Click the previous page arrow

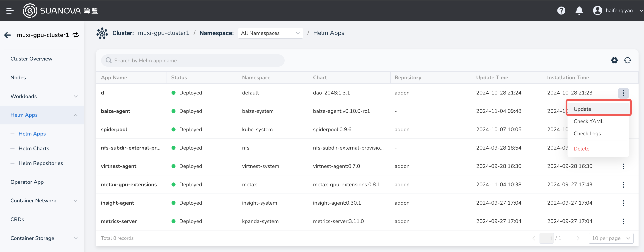coord(534,238)
